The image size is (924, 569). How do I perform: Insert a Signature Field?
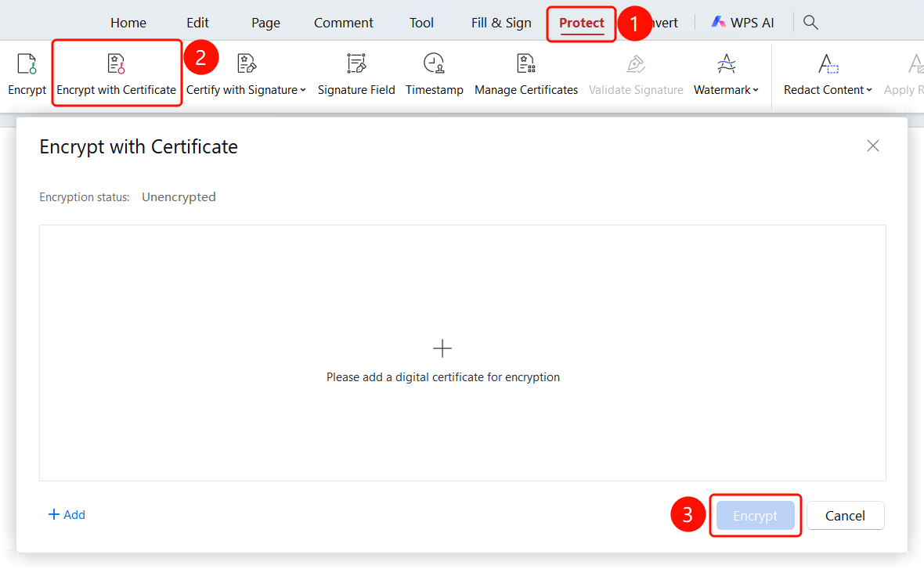click(x=356, y=74)
